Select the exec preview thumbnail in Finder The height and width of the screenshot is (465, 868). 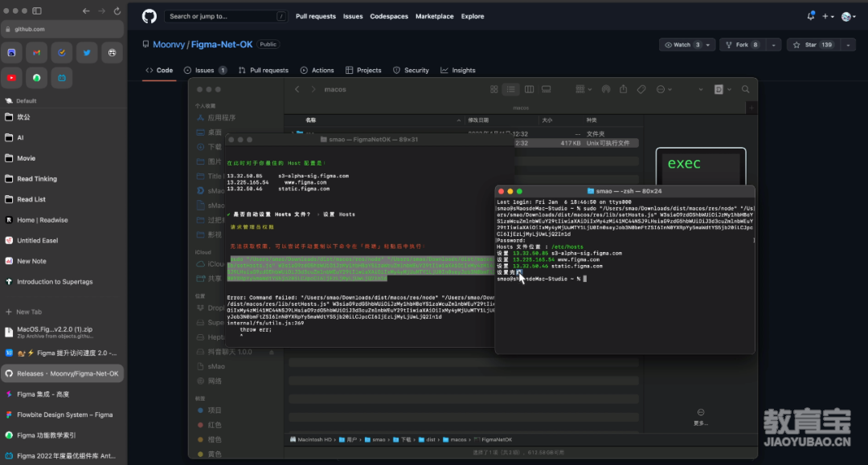[x=701, y=167]
